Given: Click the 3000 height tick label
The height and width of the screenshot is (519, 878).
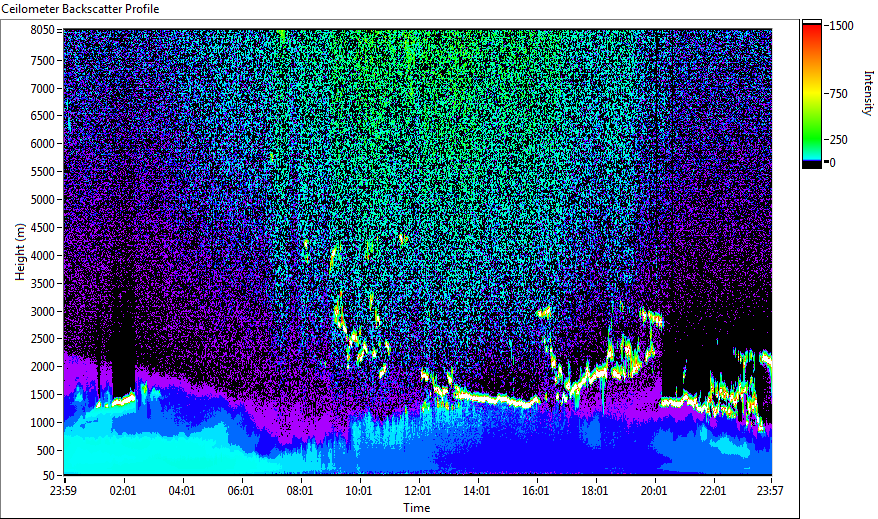Looking at the screenshot, I should pyautogui.click(x=43, y=312).
